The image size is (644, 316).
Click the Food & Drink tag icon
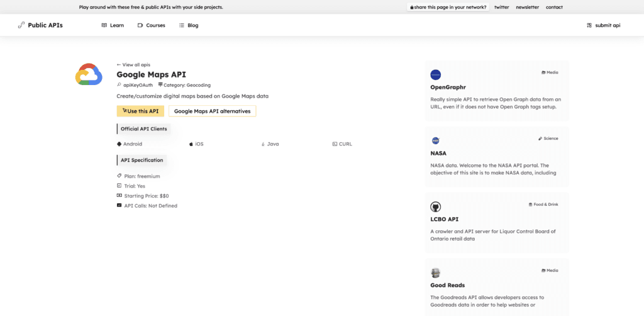tap(530, 204)
